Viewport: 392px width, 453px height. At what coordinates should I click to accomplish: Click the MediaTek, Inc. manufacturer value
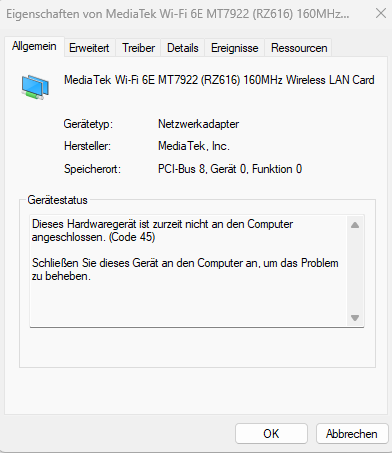pyautogui.click(x=194, y=146)
